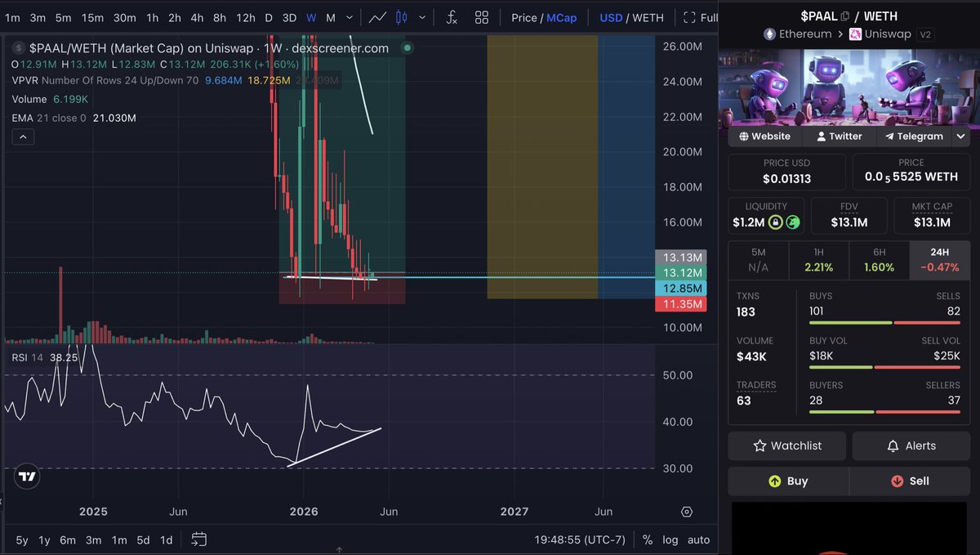This screenshot has height=555, width=980.
Task: Select the 5m timeframe in top toolbar
Action: [63, 17]
